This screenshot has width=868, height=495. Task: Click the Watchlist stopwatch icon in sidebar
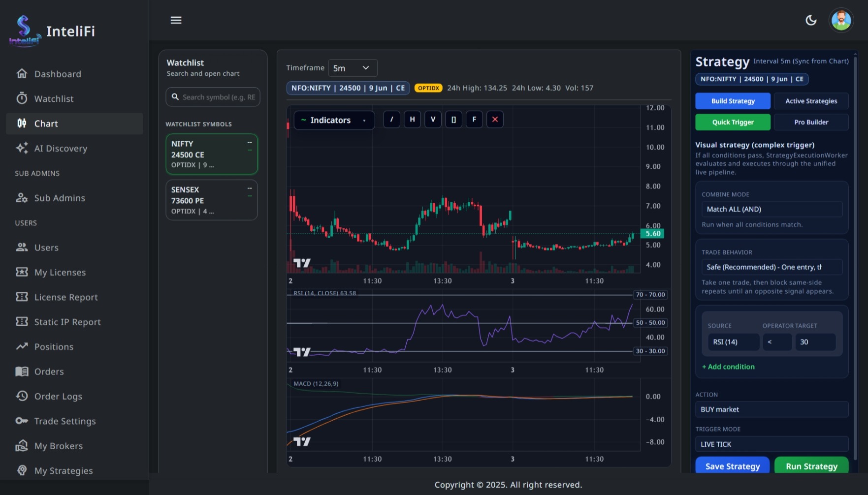pos(22,98)
